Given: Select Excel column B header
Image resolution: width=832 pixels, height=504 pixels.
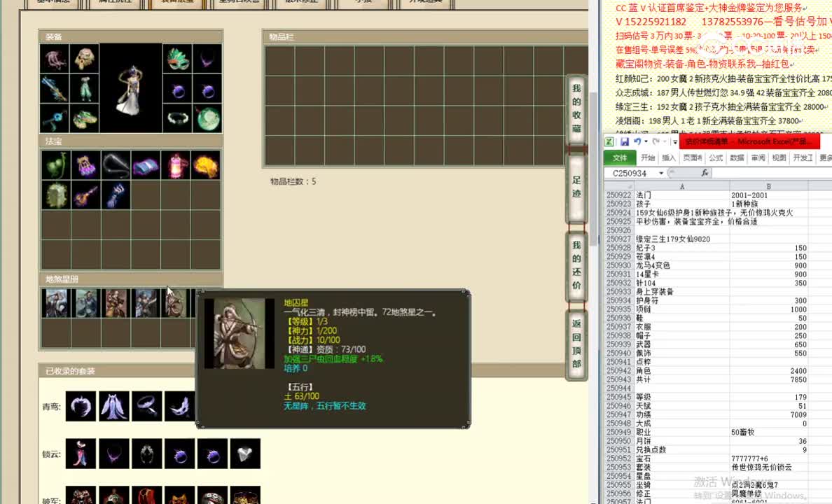Looking at the screenshot, I should [769, 186].
